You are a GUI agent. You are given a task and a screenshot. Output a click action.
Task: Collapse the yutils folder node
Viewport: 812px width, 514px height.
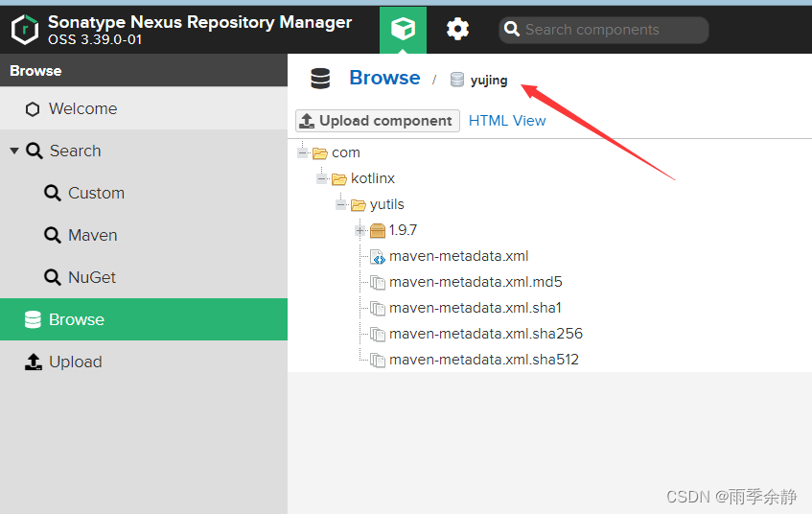coord(340,204)
